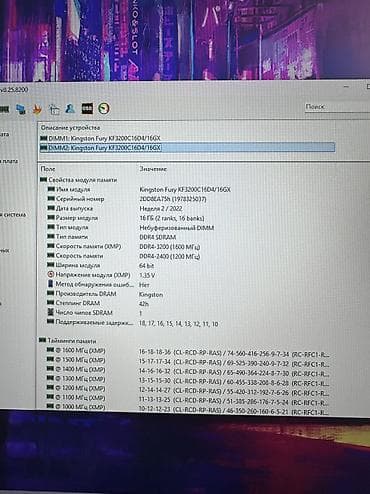Click the @ 1600 МГц (XMP) timing row

click(189, 351)
